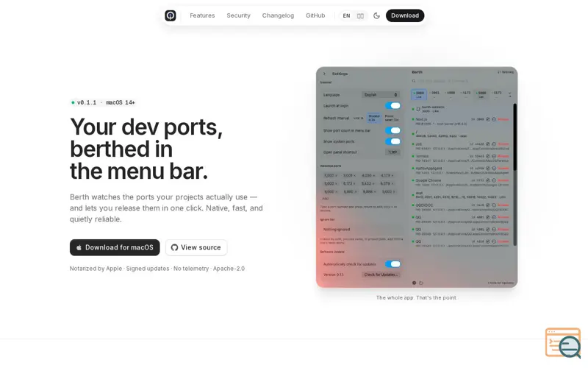
Task: Open the Features nav item
Action: point(202,15)
